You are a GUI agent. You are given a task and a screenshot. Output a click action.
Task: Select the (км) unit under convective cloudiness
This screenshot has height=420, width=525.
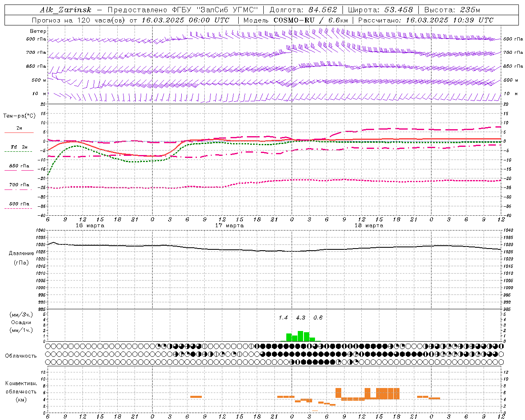coord(21,399)
